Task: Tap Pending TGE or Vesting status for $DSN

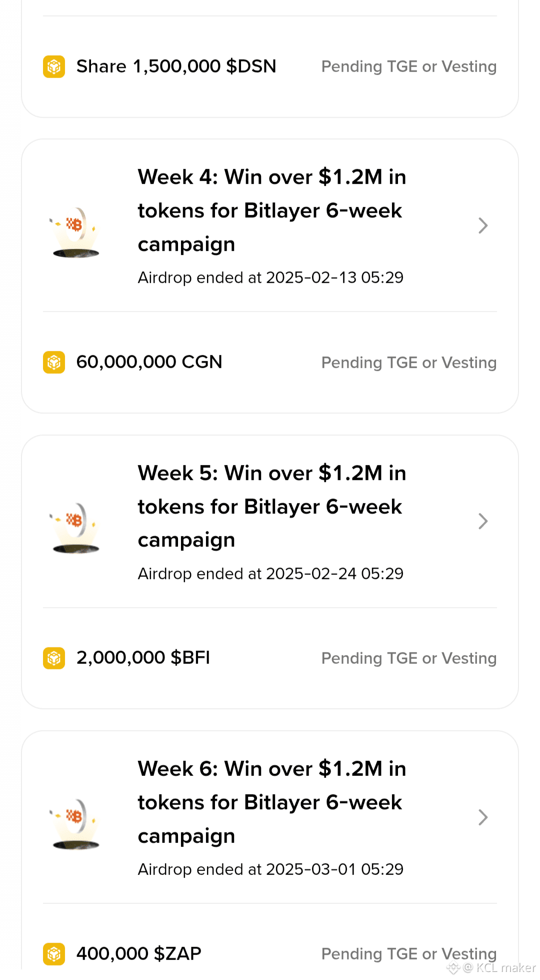Action: 409,67
